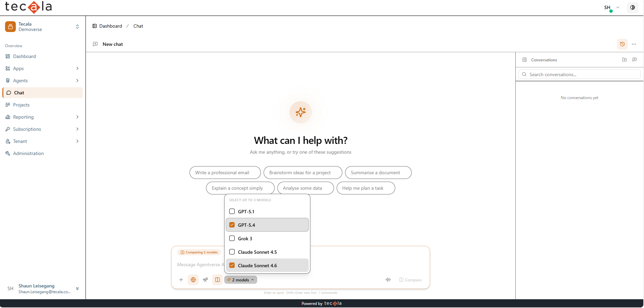This screenshot has width=644, height=308.
Task: Expand the Shaun Leisegang account menu
Action: [77, 288]
